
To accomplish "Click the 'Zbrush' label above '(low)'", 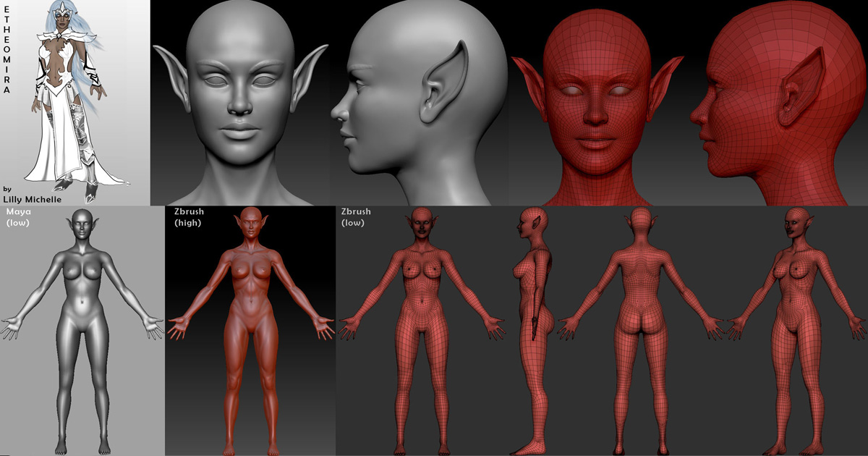I will pos(356,211).
